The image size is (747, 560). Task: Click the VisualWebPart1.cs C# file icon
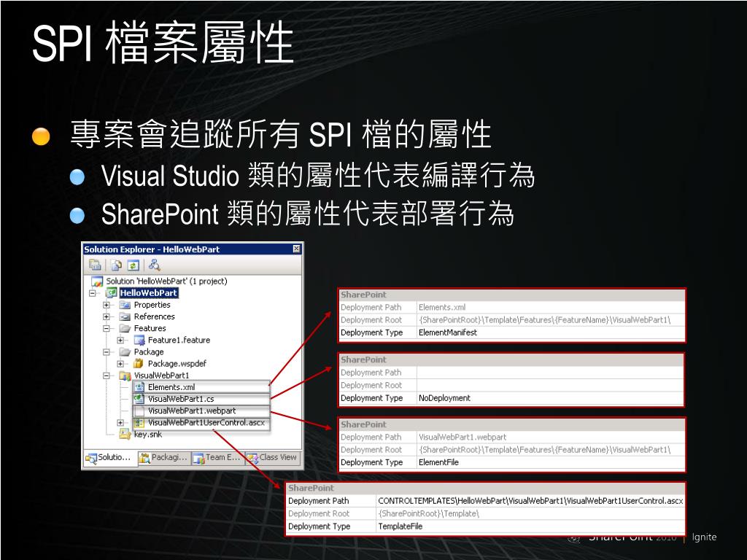139,399
